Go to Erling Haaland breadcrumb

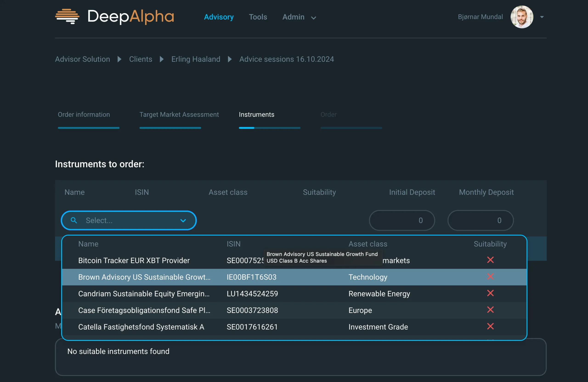[x=196, y=59]
